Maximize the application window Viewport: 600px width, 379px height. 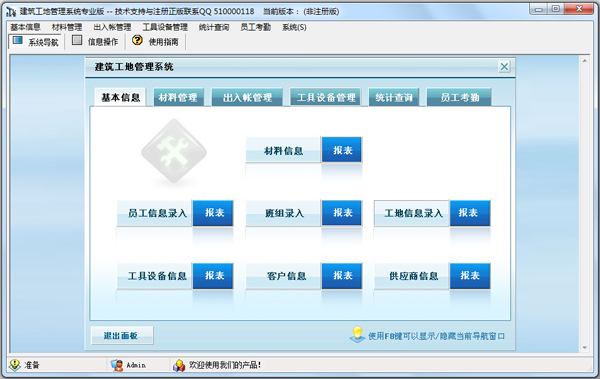[x=556, y=9]
